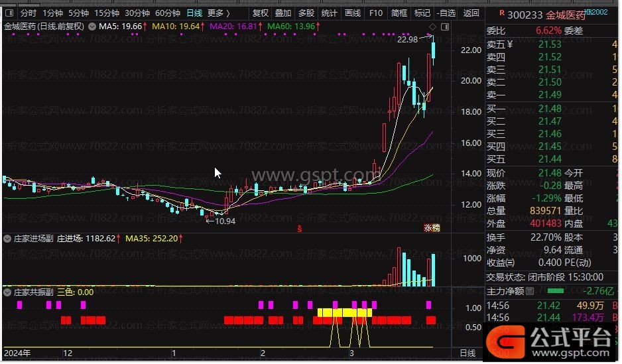The width and height of the screenshot is (622, 364).
Task: Toggle the right info panel layout icon
Action: 445,27
